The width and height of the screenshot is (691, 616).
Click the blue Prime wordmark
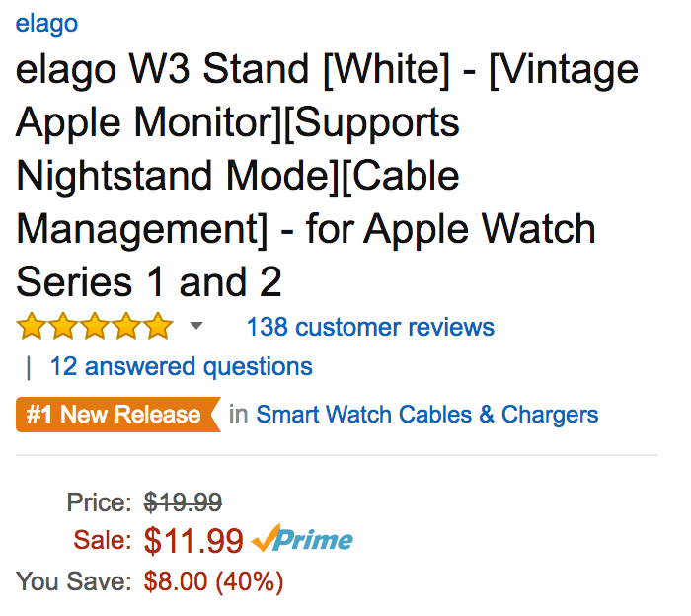[x=314, y=540]
